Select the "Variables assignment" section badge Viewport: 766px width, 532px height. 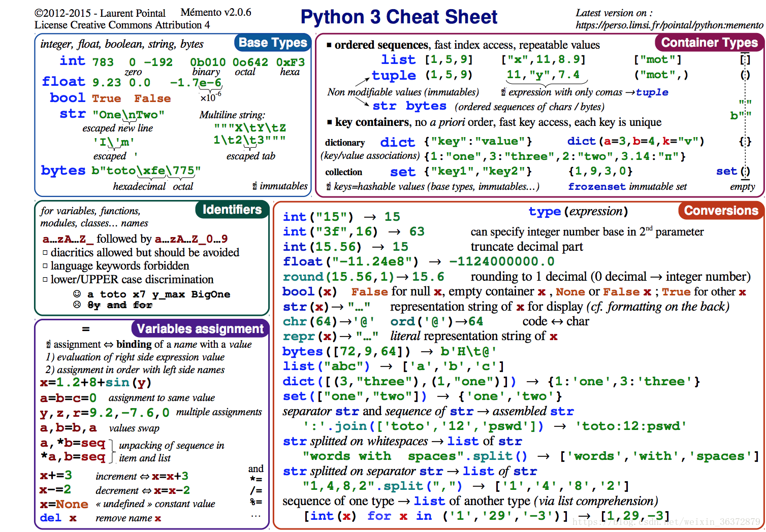pos(200,329)
